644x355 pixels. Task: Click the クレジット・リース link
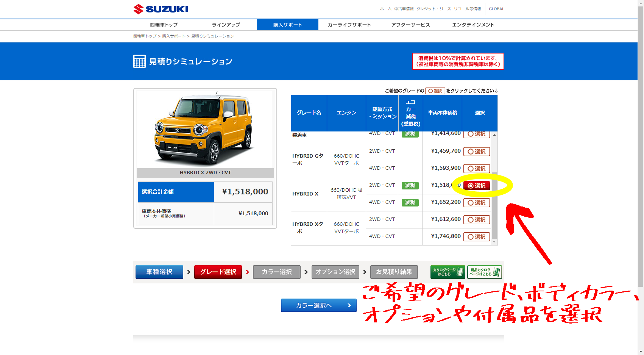pos(434,9)
